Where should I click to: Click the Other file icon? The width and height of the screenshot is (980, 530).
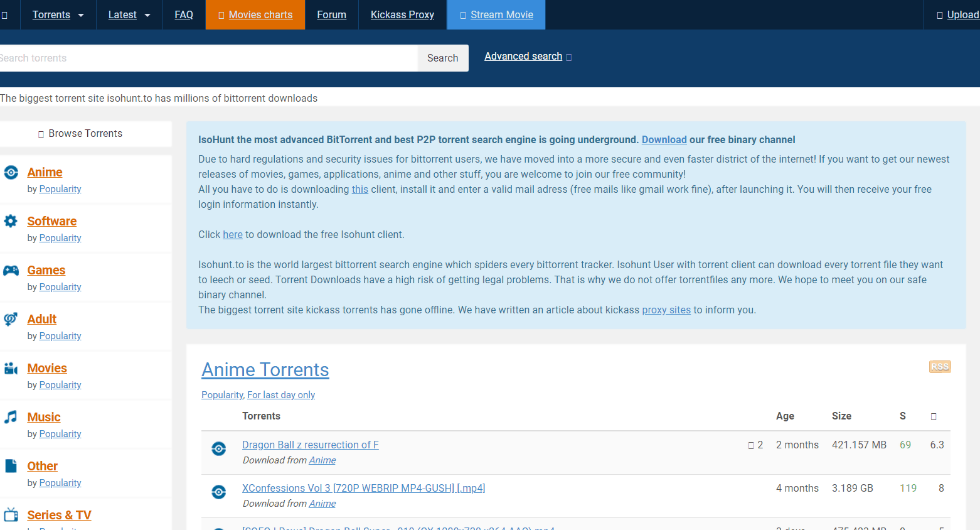11,466
